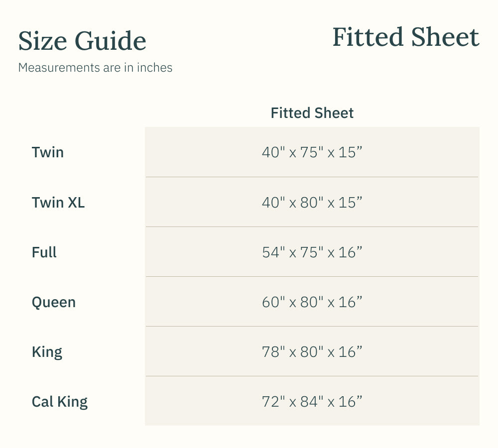
Task: Select the Fitted Sheet column header
Action: click(312, 113)
